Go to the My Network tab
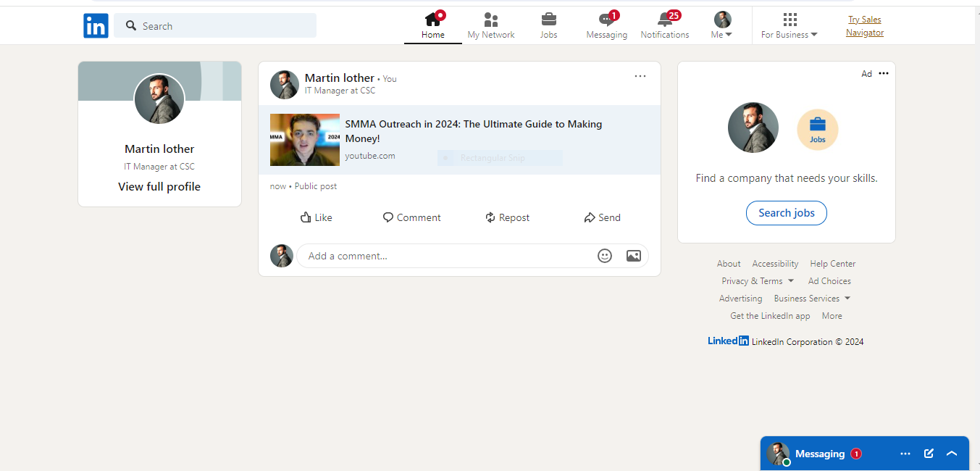 pos(491,25)
